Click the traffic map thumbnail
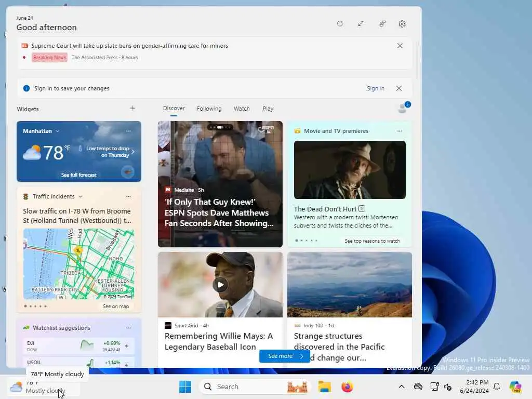Screen dimensions: 532x399 click(x=79, y=264)
